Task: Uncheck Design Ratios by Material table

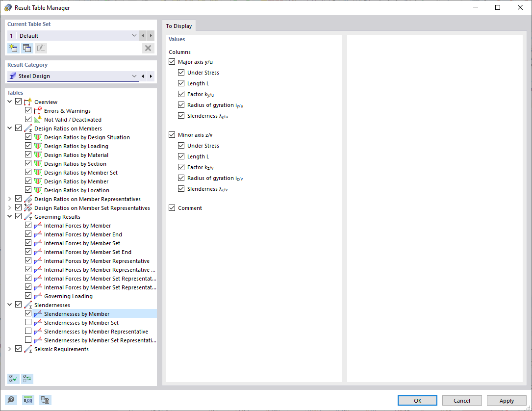Action: (28, 154)
